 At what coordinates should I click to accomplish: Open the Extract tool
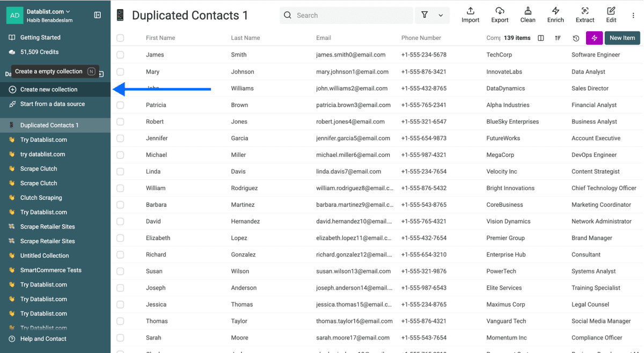[x=585, y=15]
